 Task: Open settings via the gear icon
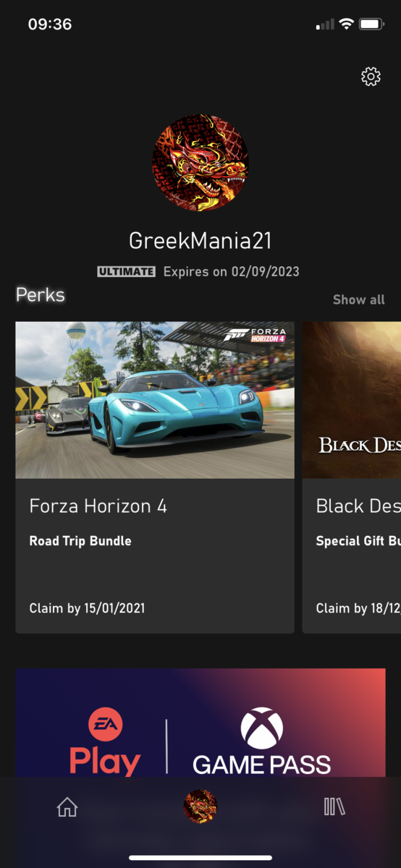point(371,77)
